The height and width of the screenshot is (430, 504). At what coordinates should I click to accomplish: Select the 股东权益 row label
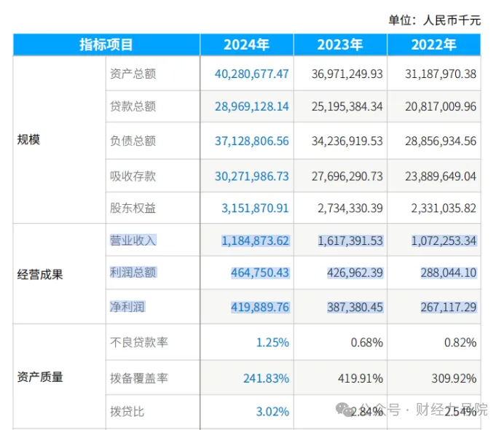coord(133,208)
